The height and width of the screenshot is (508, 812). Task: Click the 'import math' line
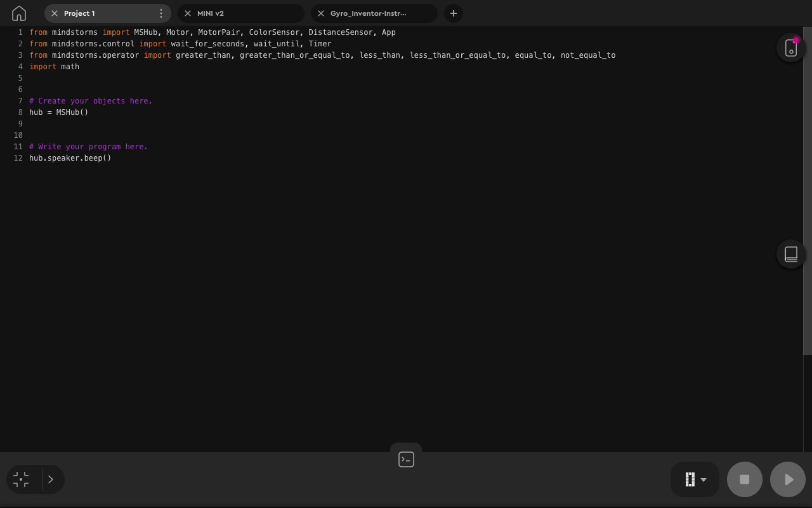54,67
